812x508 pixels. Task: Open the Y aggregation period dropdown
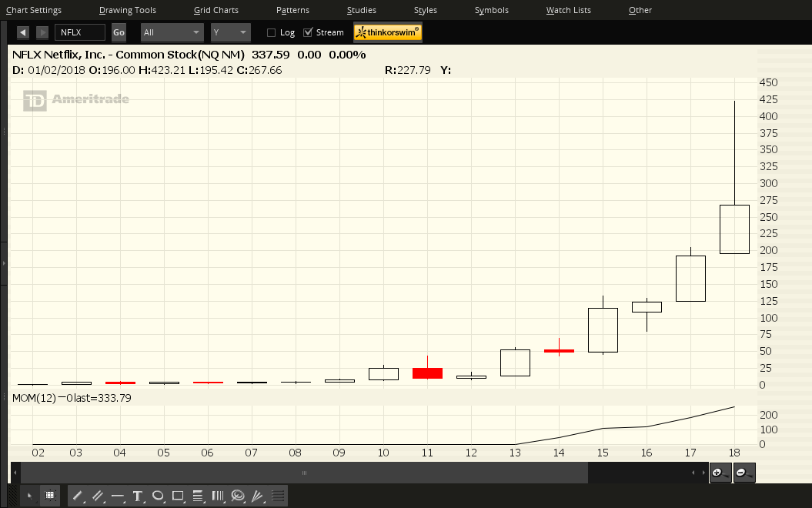(x=230, y=32)
